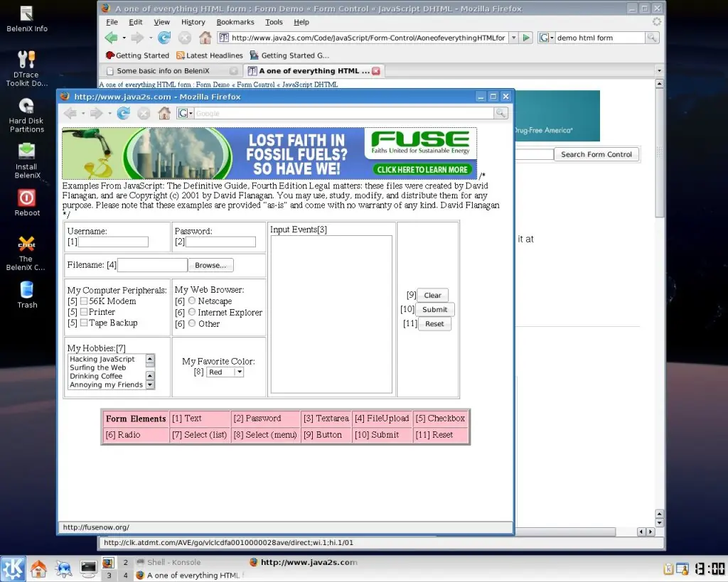This screenshot has width=728, height=582.
Task: Open the View menu
Action: tap(161, 22)
